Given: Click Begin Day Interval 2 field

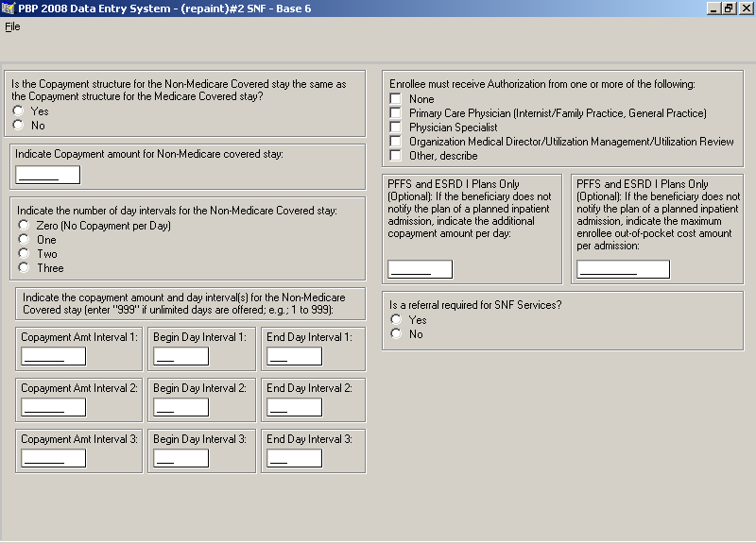Looking at the screenshot, I should [181, 407].
